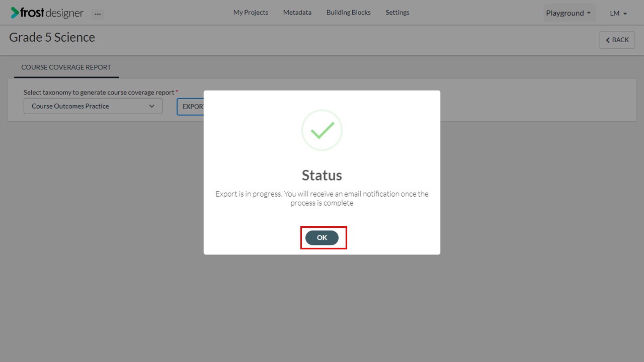Open the ellipsis menu beside the logo
The height and width of the screenshot is (362, 644).
tap(98, 14)
